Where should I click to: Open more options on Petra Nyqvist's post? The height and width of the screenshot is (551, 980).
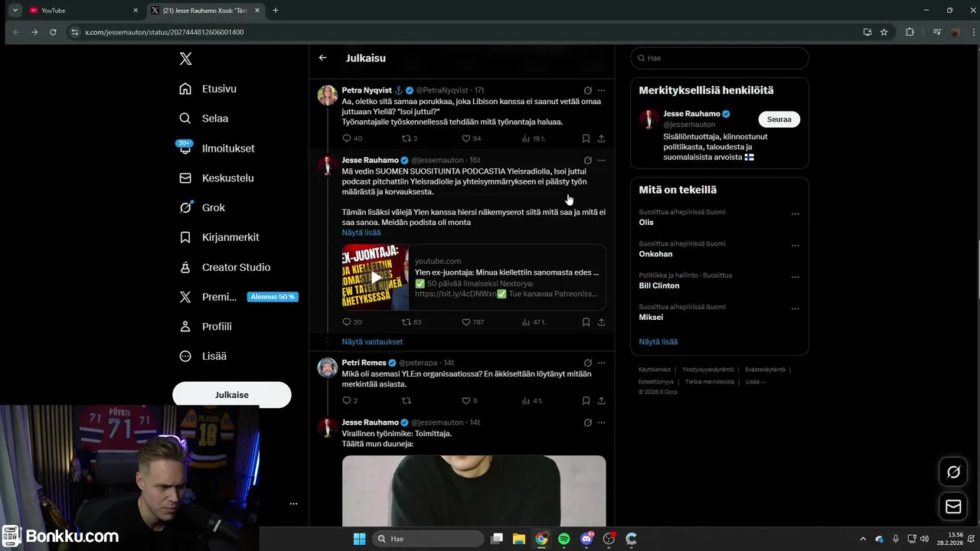coord(601,90)
